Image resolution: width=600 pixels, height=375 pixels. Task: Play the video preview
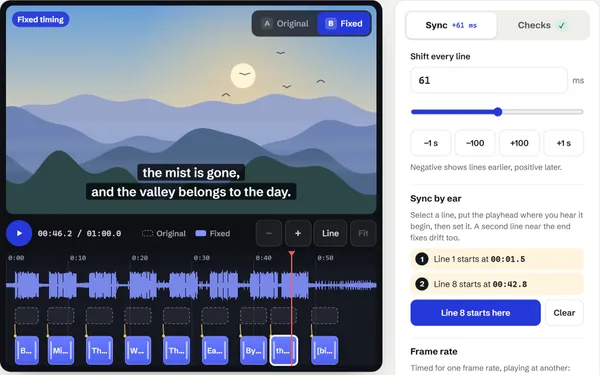[19, 233]
